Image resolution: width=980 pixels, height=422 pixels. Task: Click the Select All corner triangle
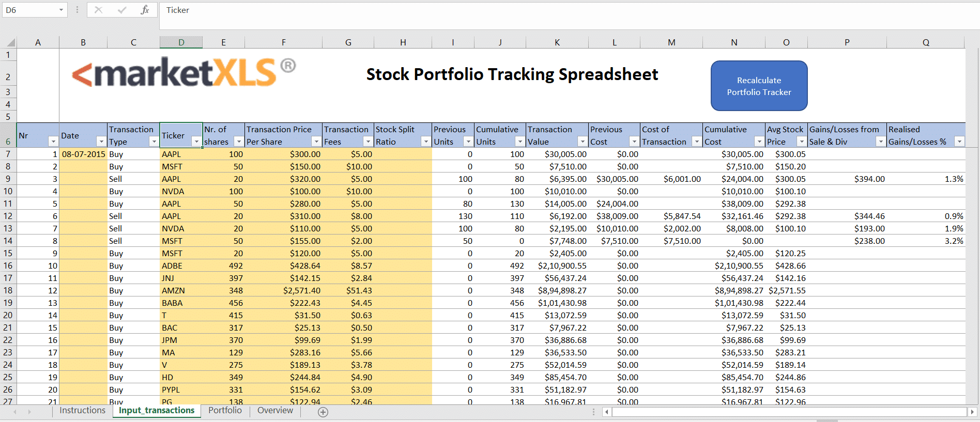coord(10,42)
